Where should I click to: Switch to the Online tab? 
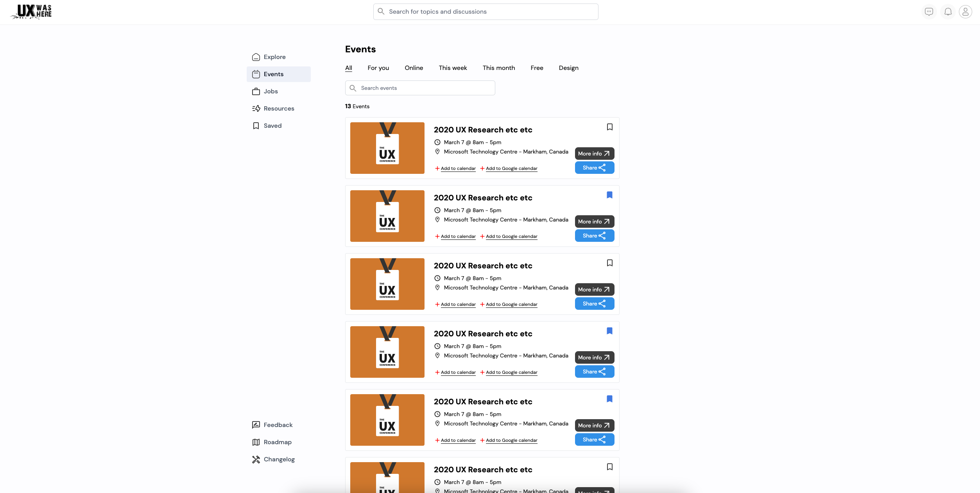pyautogui.click(x=414, y=68)
